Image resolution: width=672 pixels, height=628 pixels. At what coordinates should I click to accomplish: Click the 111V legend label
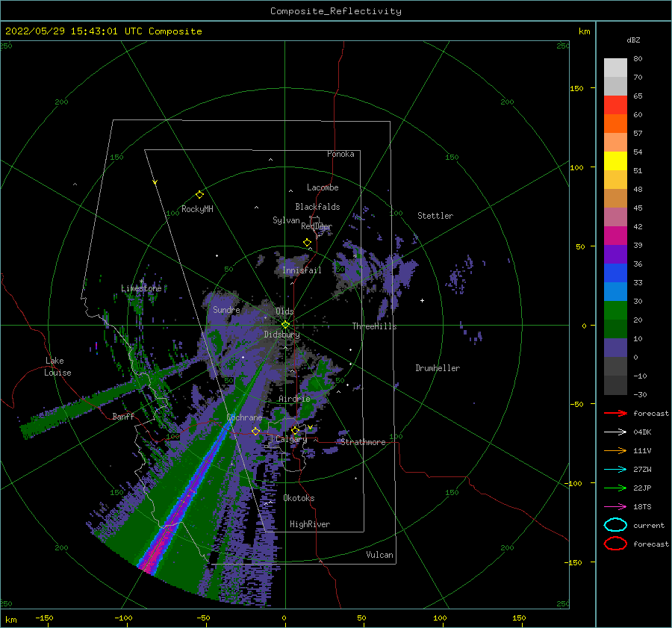(642, 450)
